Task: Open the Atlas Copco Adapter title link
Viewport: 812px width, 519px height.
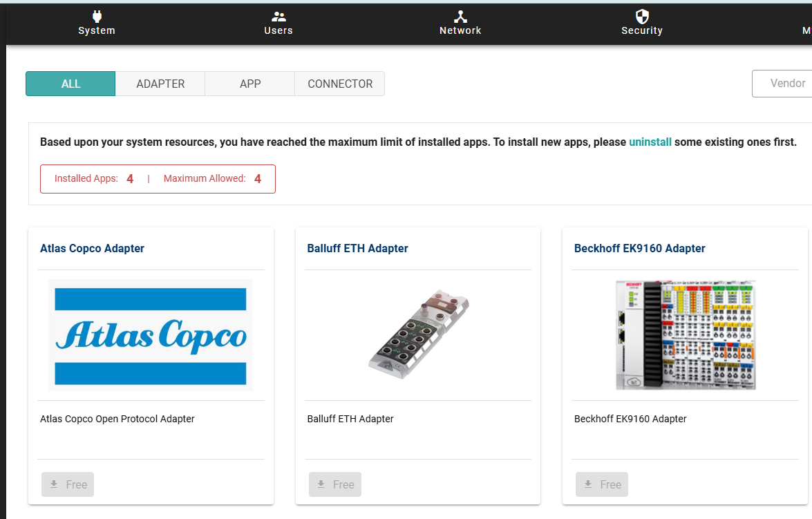Action: pyautogui.click(x=92, y=249)
